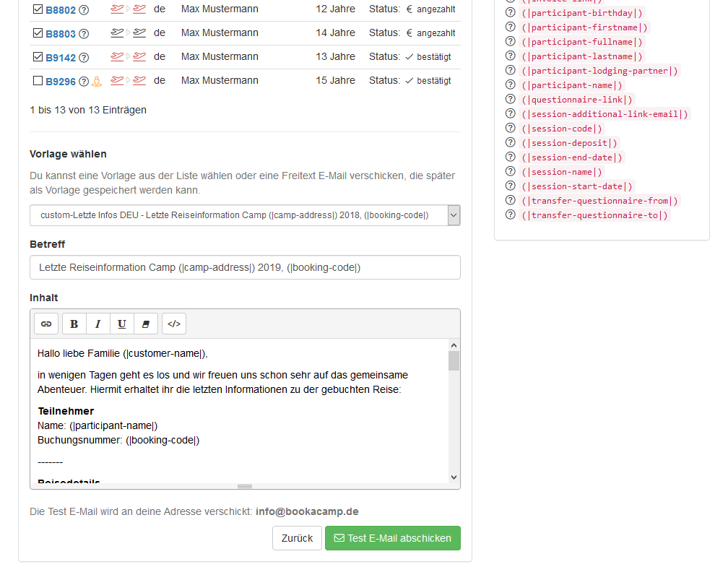Click the orange person icon beside B9296
728x567 pixels.
[97, 81]
